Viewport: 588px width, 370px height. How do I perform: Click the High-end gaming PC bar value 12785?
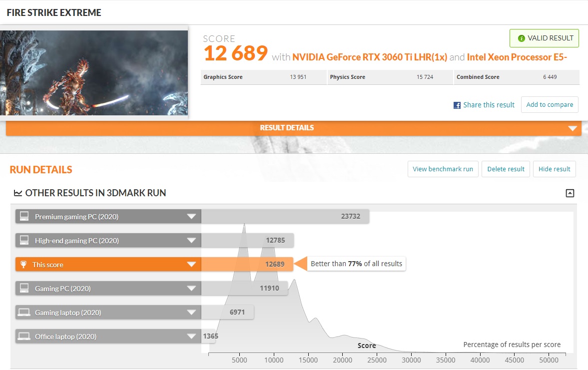coord(275,240)
